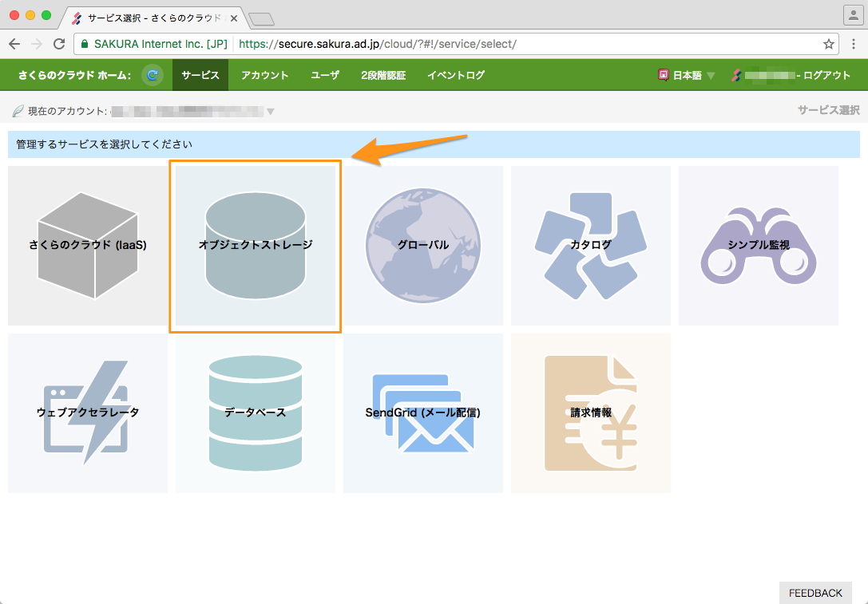
Task: Launch the ウェブアクセラレータ service
Action: (88, 413)
